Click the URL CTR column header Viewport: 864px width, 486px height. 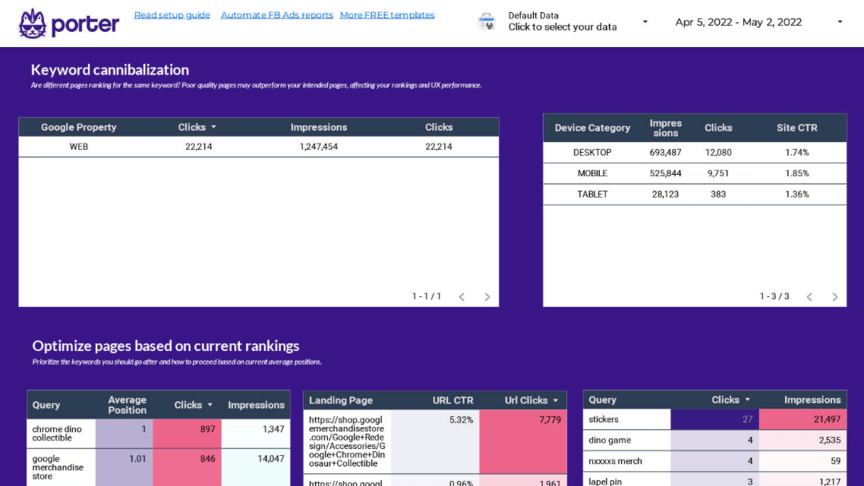pyautogui.click(x=452, y=401)
